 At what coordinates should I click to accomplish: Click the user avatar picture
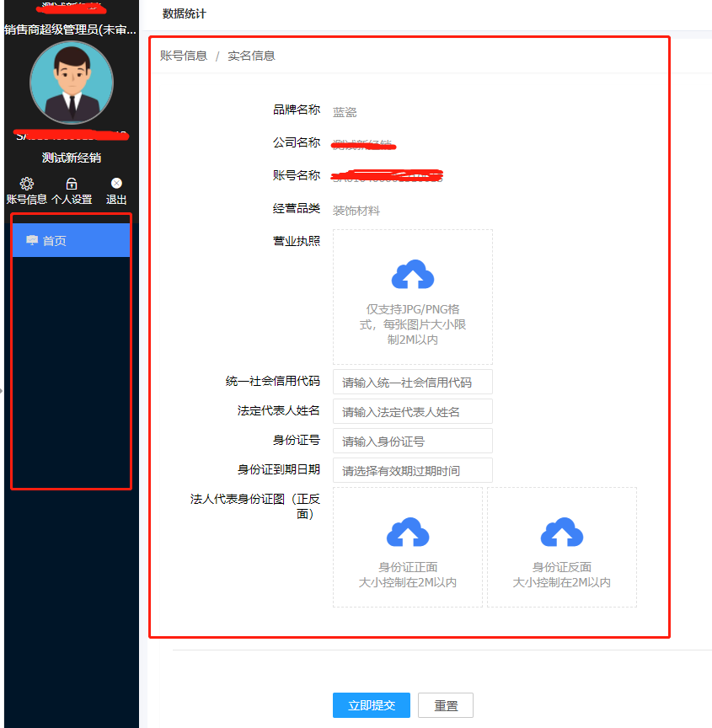72,83
